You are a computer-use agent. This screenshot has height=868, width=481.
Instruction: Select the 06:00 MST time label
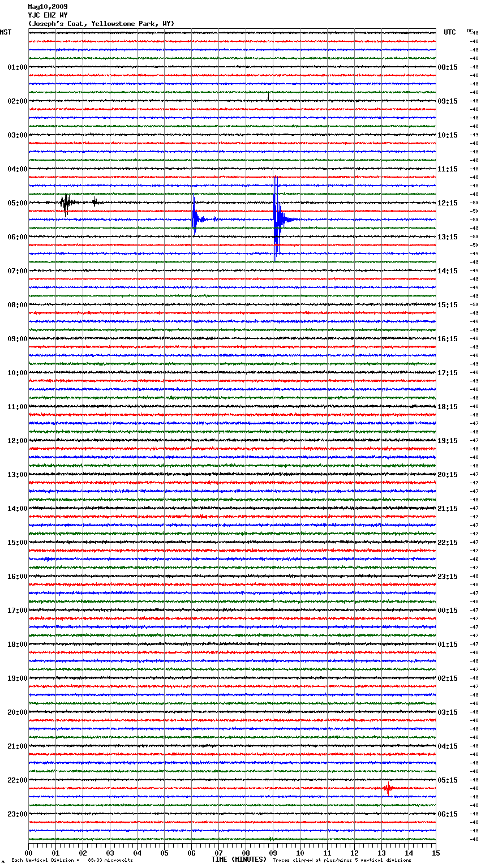17,237
